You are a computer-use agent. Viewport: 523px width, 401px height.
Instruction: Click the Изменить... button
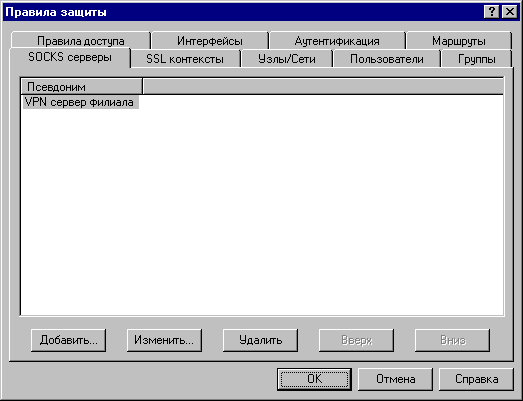pos(164,340)
